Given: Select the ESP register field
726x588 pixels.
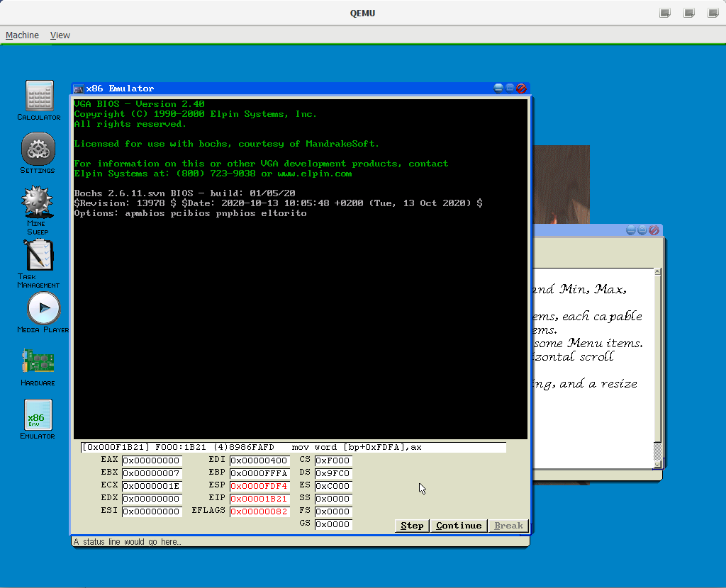Looking at the screenshot, I should coord(259,486).
